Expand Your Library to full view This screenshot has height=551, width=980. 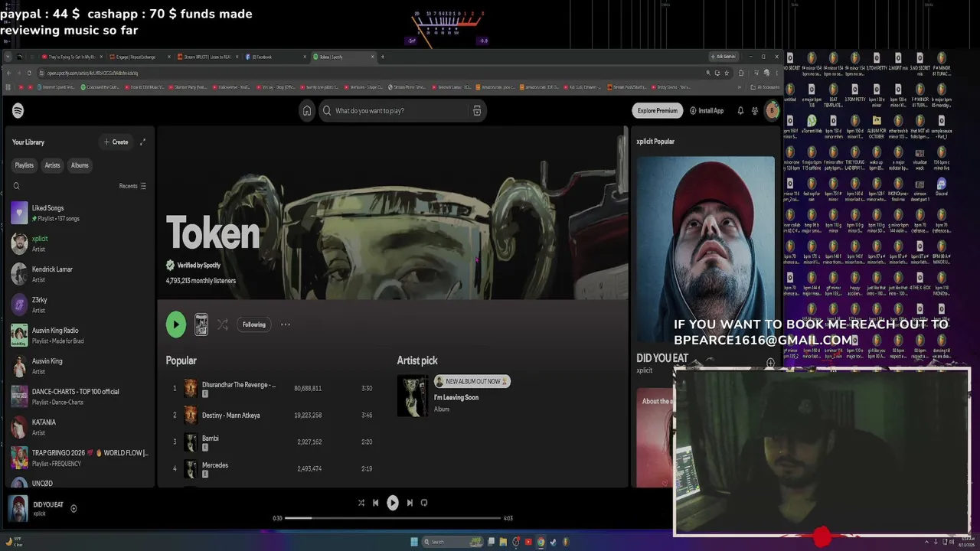pos(142,142)
